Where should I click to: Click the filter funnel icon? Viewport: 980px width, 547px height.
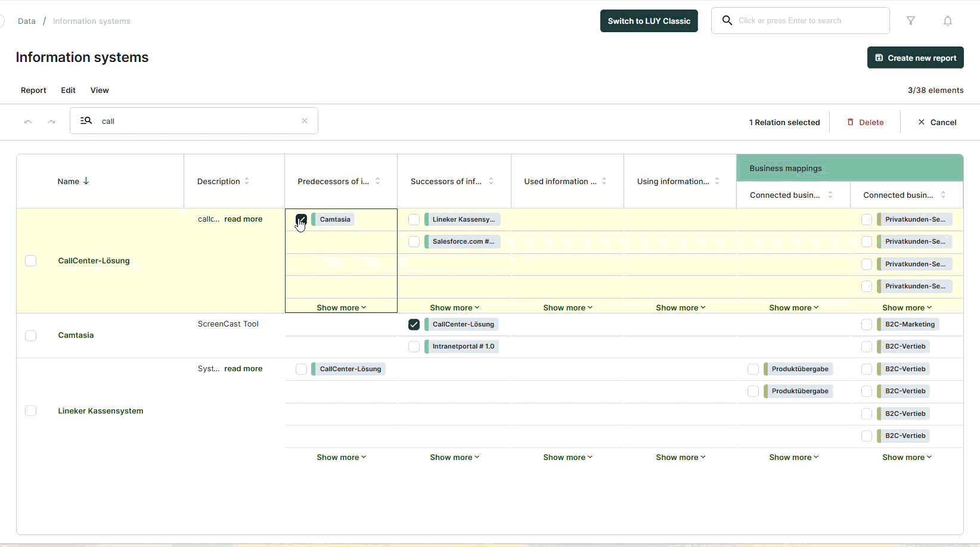tap(911, 21)
